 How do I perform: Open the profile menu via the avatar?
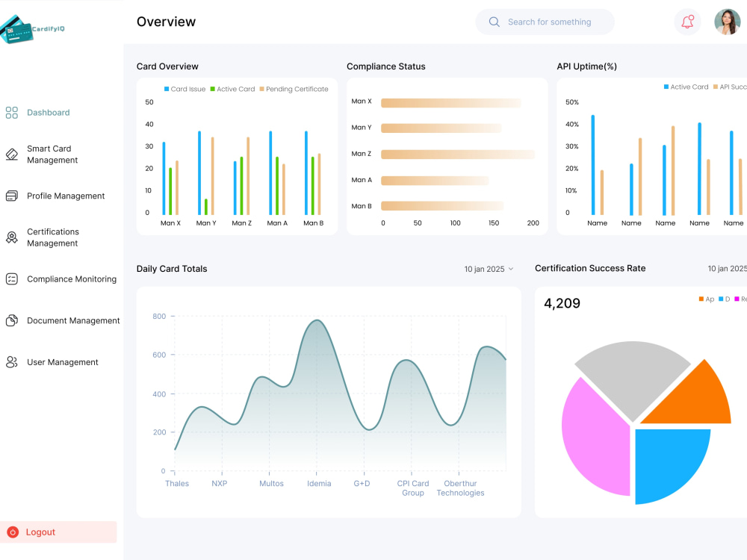(727, 22)
